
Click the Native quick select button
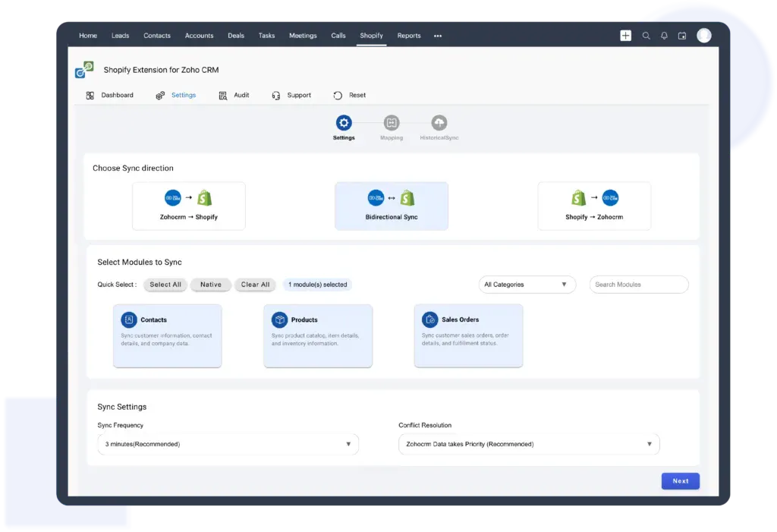coord(211,285)
